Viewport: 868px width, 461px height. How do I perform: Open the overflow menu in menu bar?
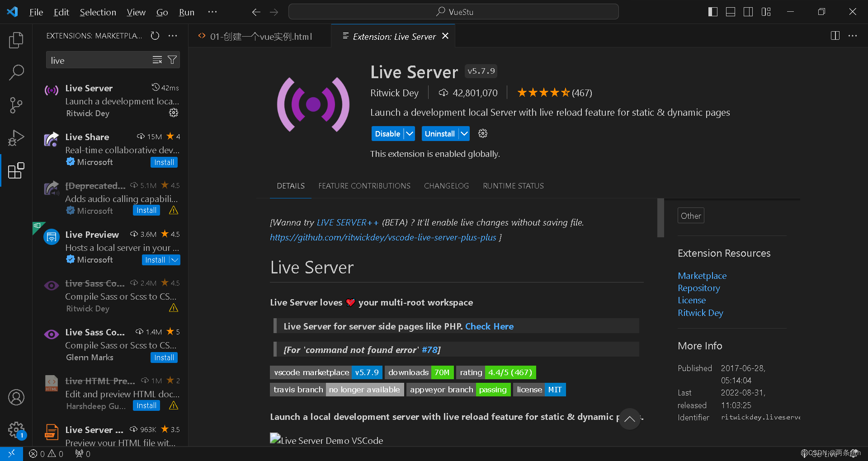(212, 12)
